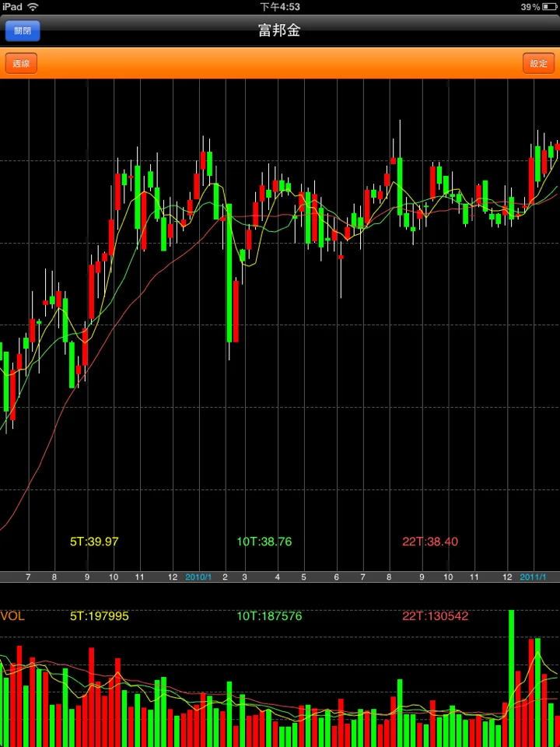Tap the iPad carrier label
This screenshot has height=747, width=560.
pyautogui.click(x=12, y=7)
